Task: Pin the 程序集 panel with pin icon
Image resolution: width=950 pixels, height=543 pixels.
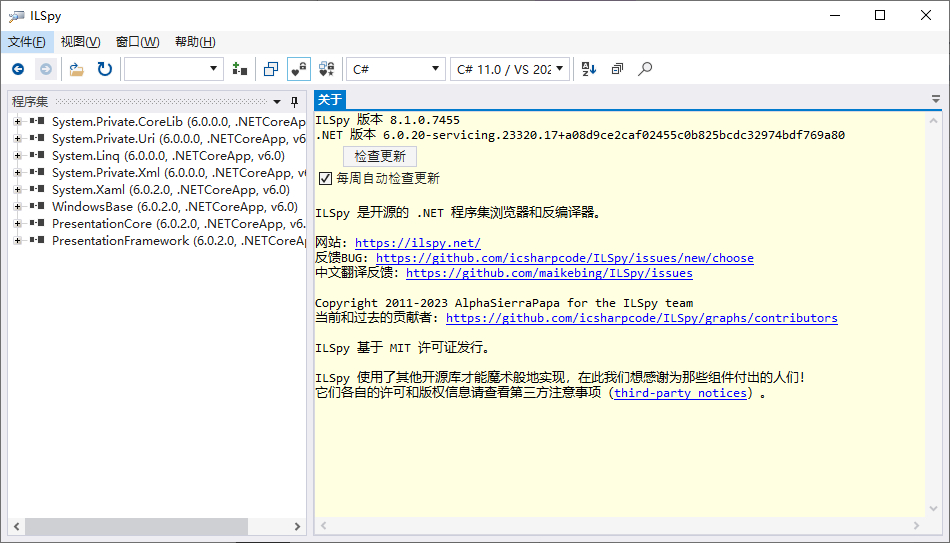Action: [294, 102]
